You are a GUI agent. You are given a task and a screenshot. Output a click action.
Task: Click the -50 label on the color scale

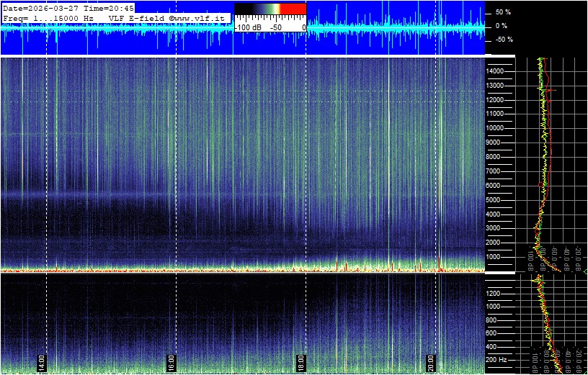tap(277, 28)
